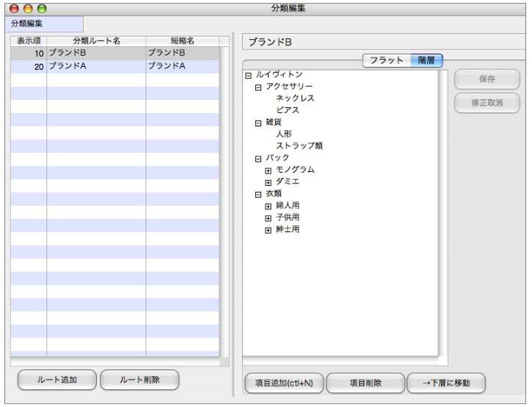Collapse the 雑貨 tree node
The width and height of the screenshot is (532, 407).
tap(258, 123)
